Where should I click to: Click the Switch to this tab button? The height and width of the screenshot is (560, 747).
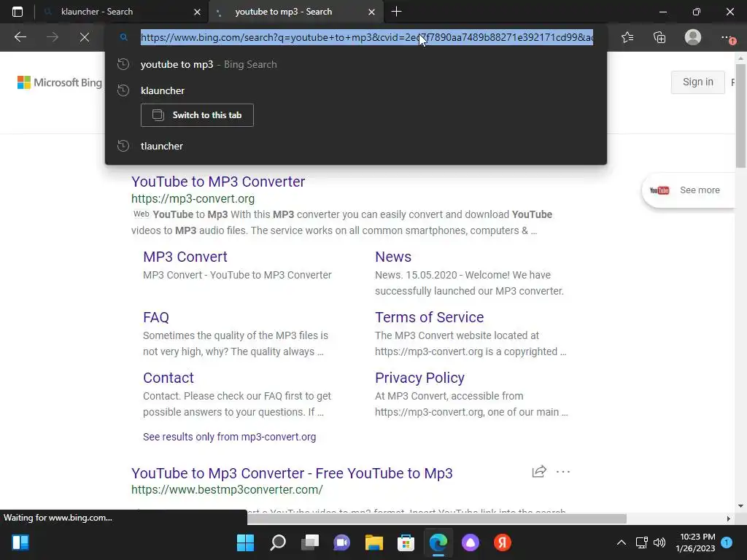point(197,115)
